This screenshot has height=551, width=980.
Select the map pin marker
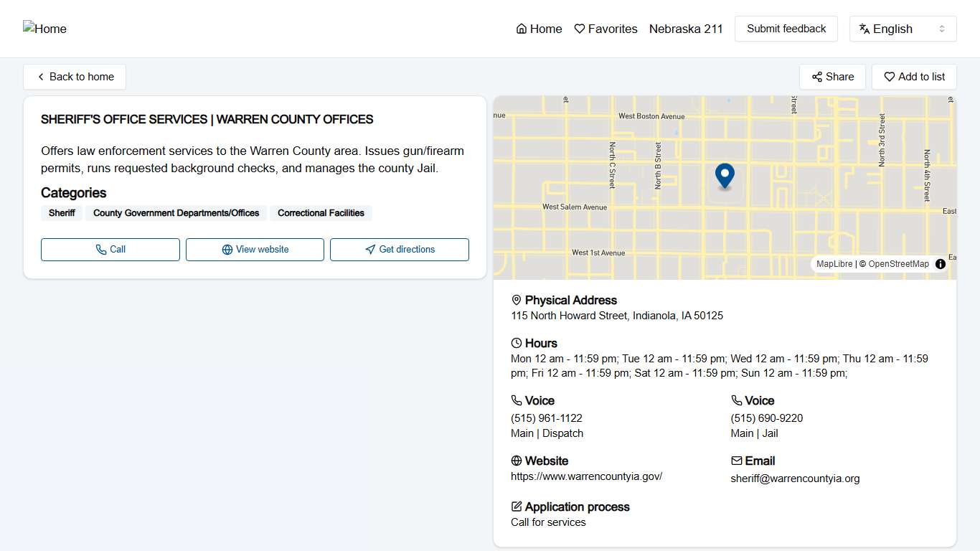[x=725, y=176]
